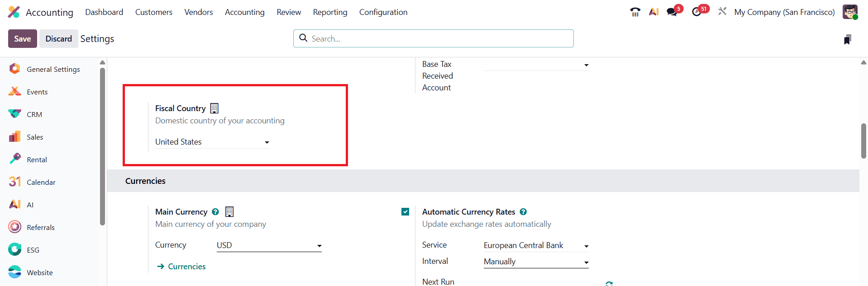Image resolution: width=868 pixels, height=286 pixels.
Task: Open the Currency USD dropdown
Action: (x=269, y=245)
